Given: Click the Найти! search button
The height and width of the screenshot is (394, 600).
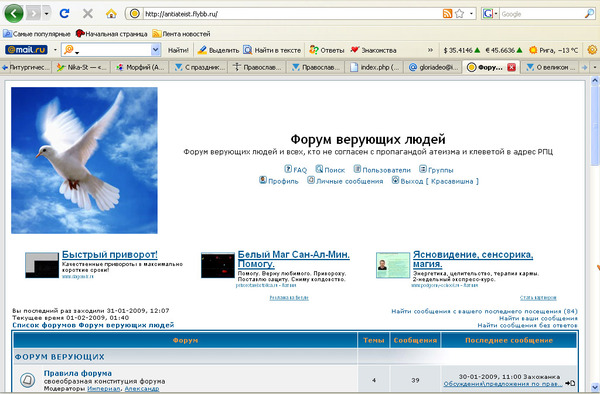Looking at the screenshot, I should point(178,50).
